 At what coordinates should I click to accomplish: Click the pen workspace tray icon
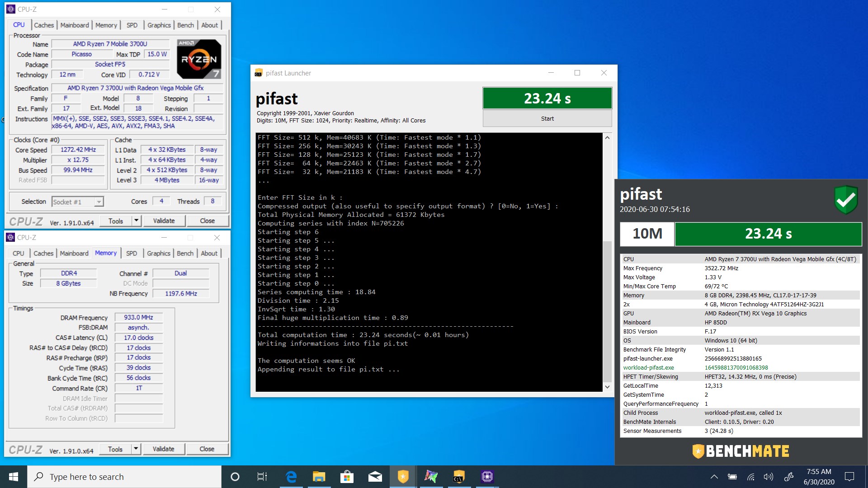[x=789, y=477]
